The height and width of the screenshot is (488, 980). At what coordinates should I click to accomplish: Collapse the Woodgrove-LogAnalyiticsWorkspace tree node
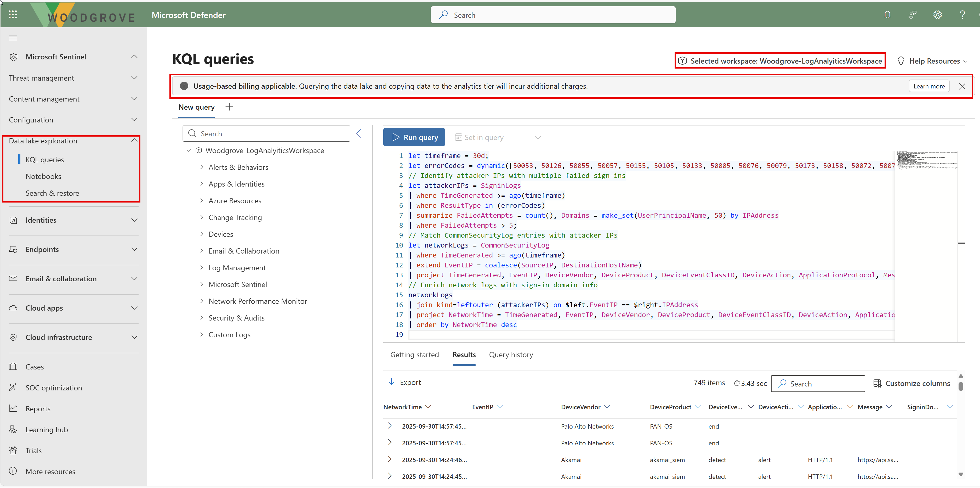pyautogui.click(x=189, y=150)
